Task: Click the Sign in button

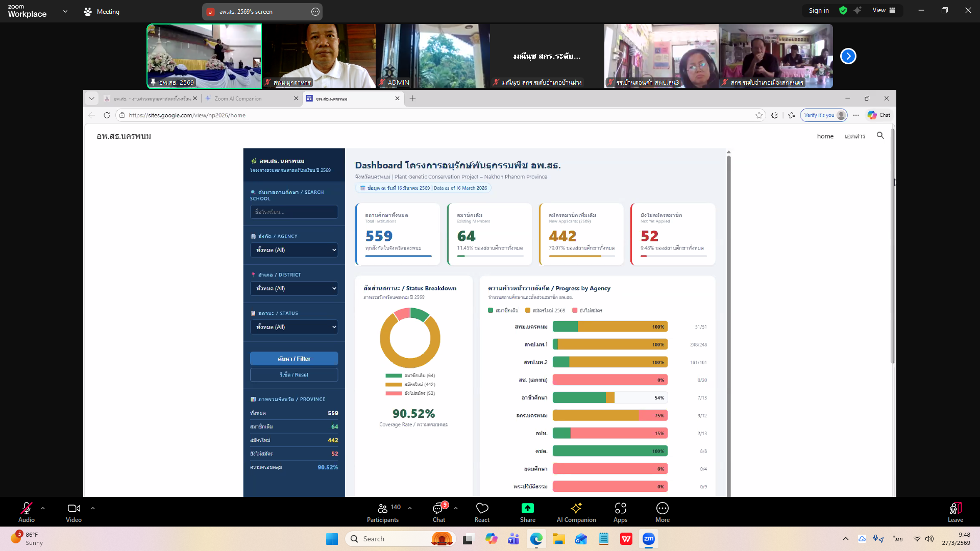Action: pos(818,10)
